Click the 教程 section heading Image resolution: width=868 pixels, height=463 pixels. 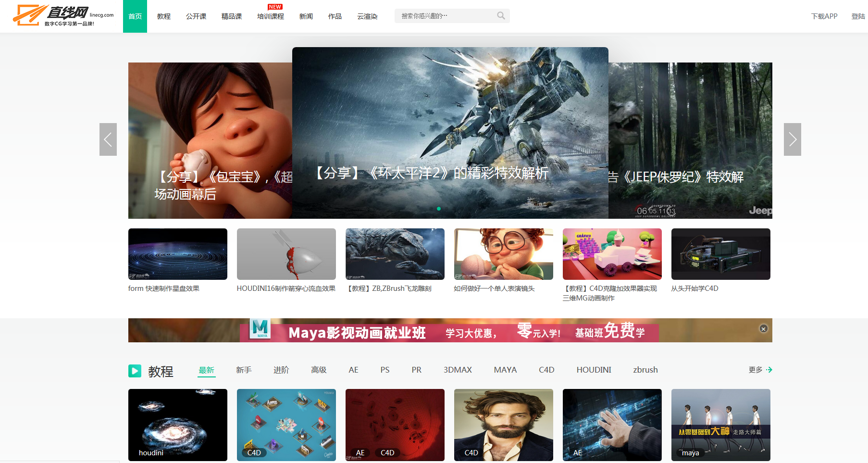(161, 371)
